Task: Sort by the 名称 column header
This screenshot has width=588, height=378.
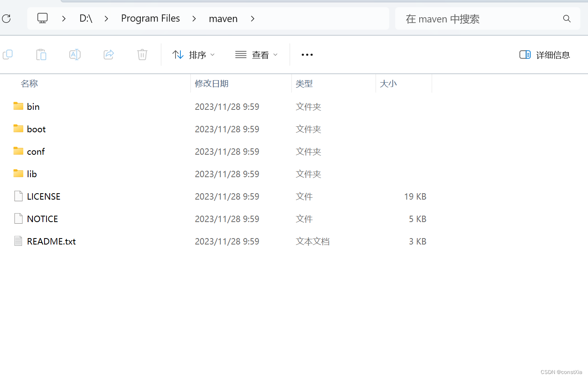Action: tap(29, 83)
